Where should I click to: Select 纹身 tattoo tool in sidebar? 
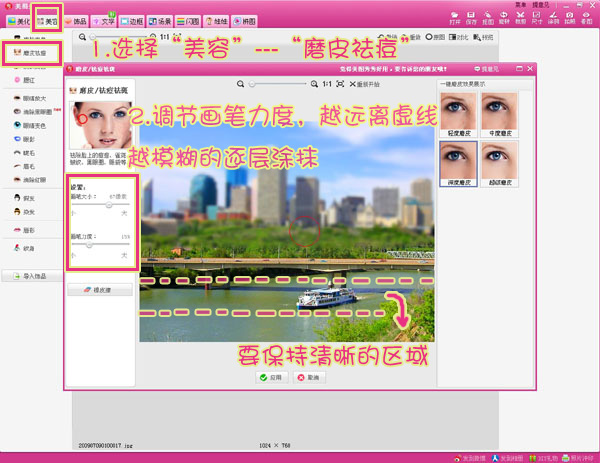coord(25,248)
